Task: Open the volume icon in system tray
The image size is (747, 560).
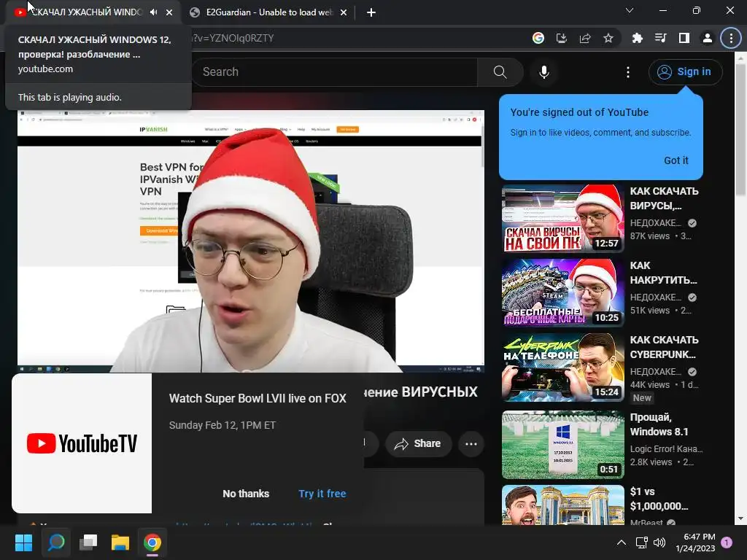Action: (x=659, y=542)
